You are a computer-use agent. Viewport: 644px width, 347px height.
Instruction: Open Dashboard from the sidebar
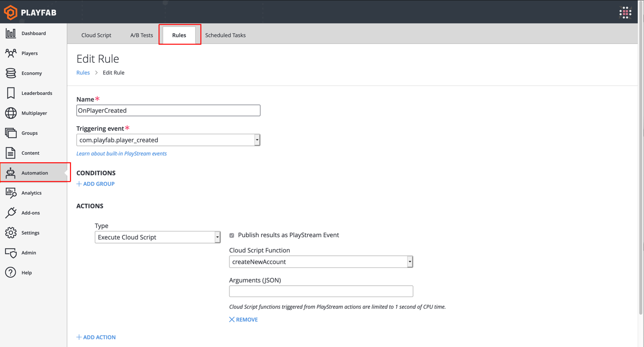[x=34, y=33]
